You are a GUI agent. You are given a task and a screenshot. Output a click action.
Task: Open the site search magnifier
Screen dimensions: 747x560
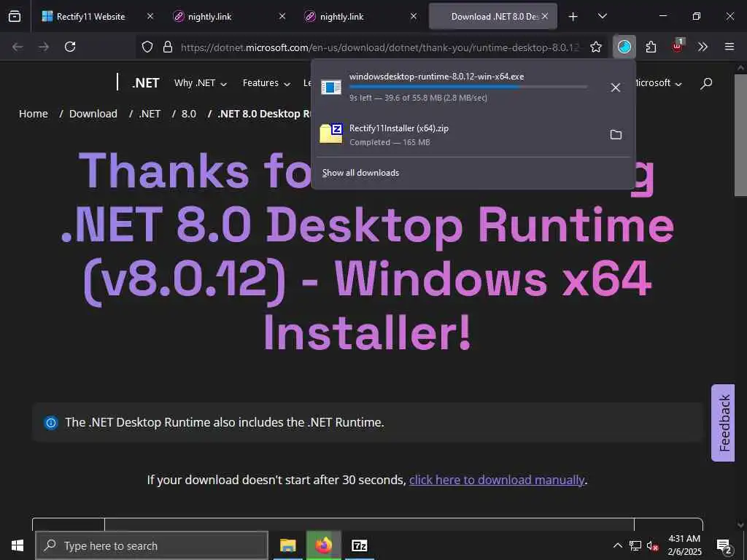[x=706, y=83]
